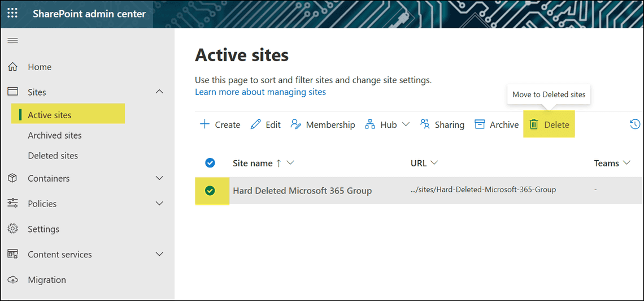Click the history clock icon in toolbar
The width and height of the screenshot is (644, 301).
click(636, 124)
